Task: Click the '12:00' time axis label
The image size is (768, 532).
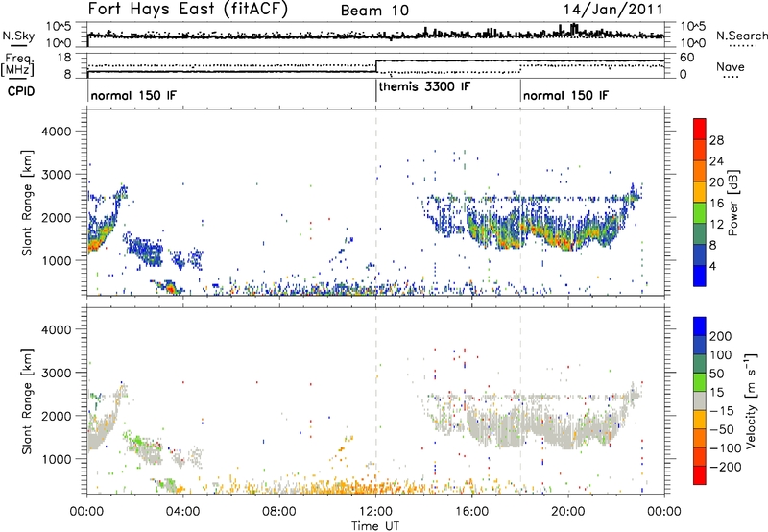Action: coord(375,512)
